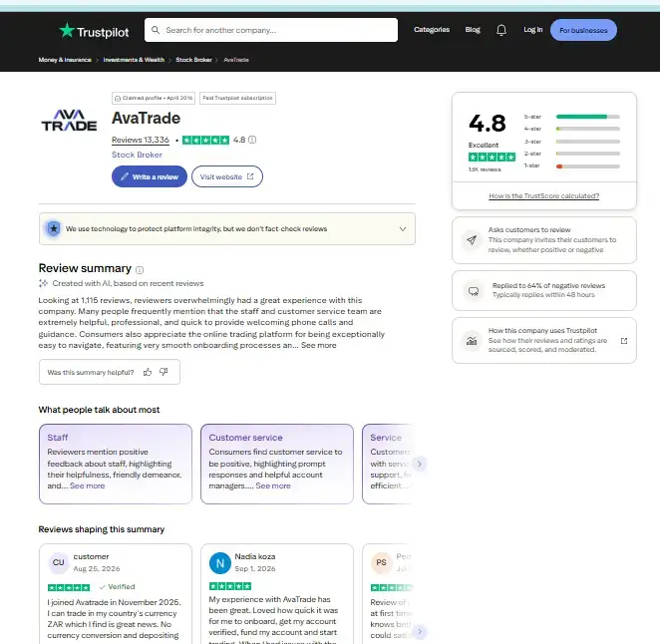
Task: Click the chart icon for How company uses Trustpilot
Action: (472, 341)
